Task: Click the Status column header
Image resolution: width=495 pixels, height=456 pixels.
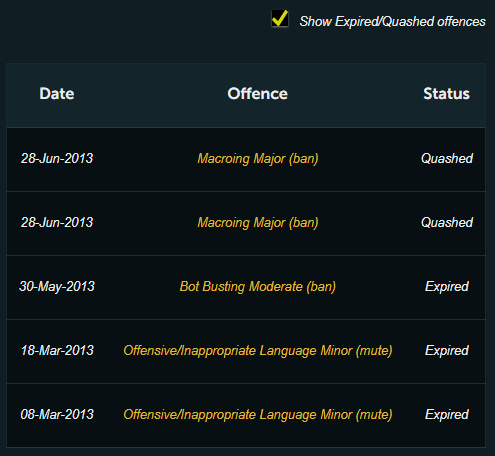Action: point(446,94)
